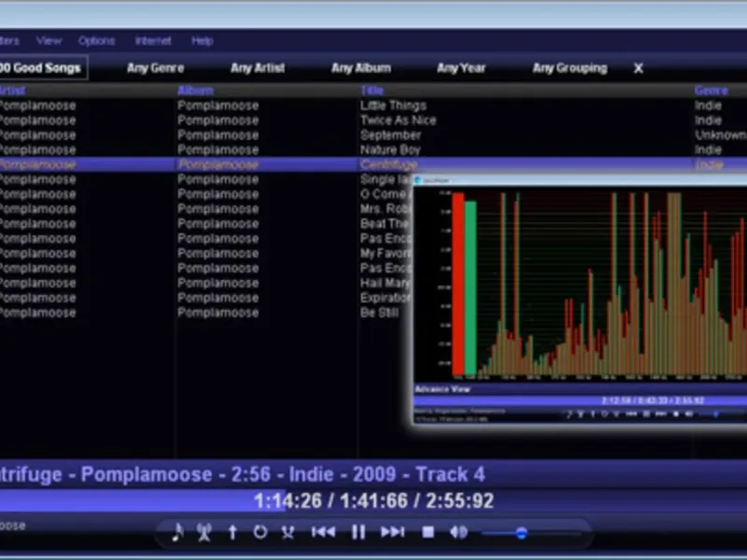Select the highlighted Centrifuge song row
The image size is (747, 560).
[373, 165]
